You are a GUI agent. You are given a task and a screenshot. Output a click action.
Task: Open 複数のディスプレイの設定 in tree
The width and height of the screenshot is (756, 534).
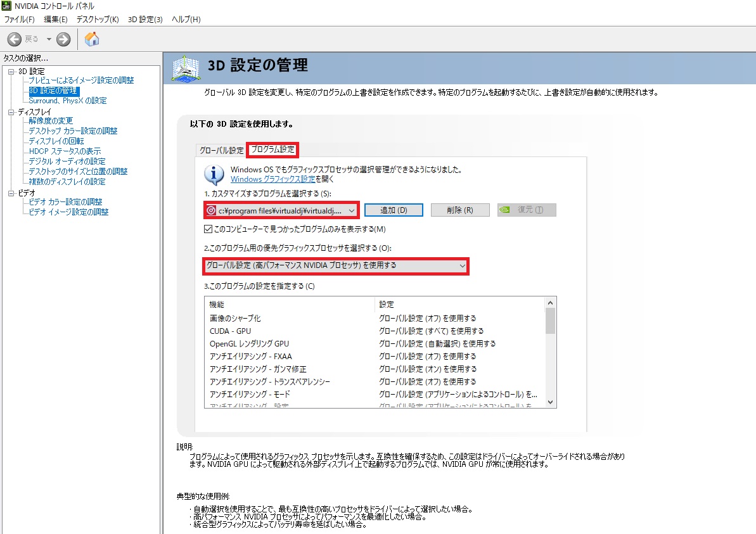[x=67, y=182]
